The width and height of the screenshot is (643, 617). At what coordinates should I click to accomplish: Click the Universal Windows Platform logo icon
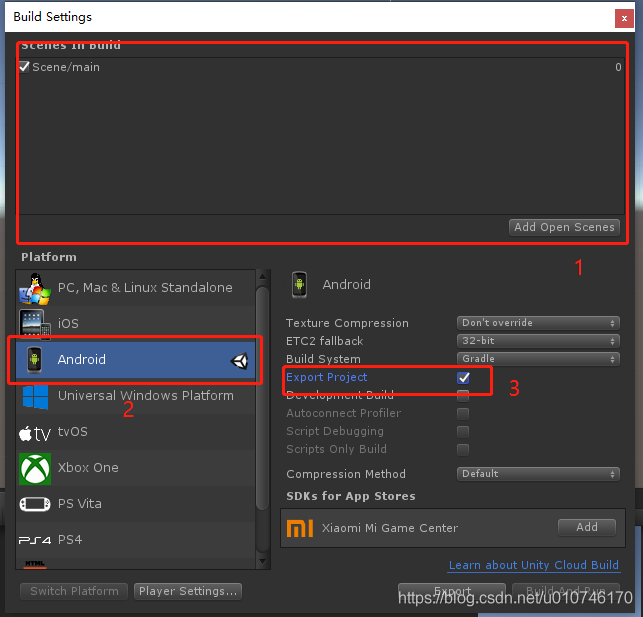[x=35, y=396]
